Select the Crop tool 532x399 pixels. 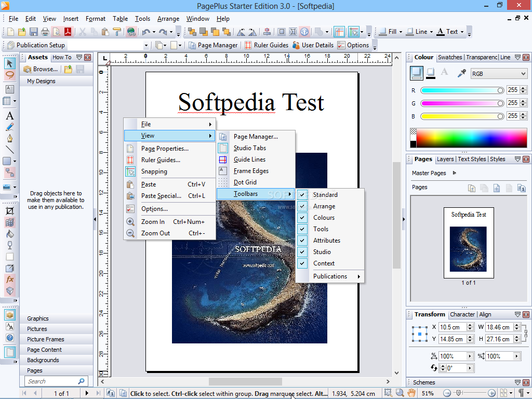(9, 211)
